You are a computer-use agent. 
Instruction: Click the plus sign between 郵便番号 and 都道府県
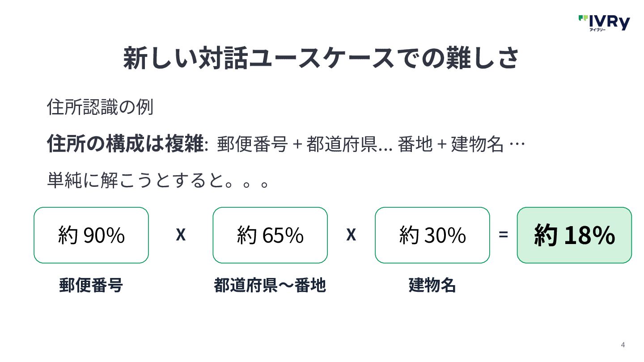tap(297, 145)
